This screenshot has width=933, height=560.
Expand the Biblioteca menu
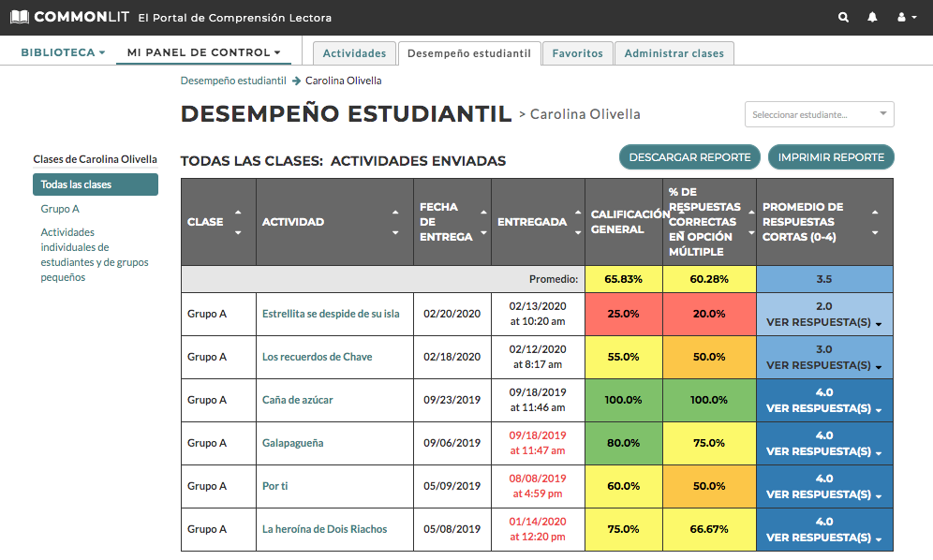point(63,52)
